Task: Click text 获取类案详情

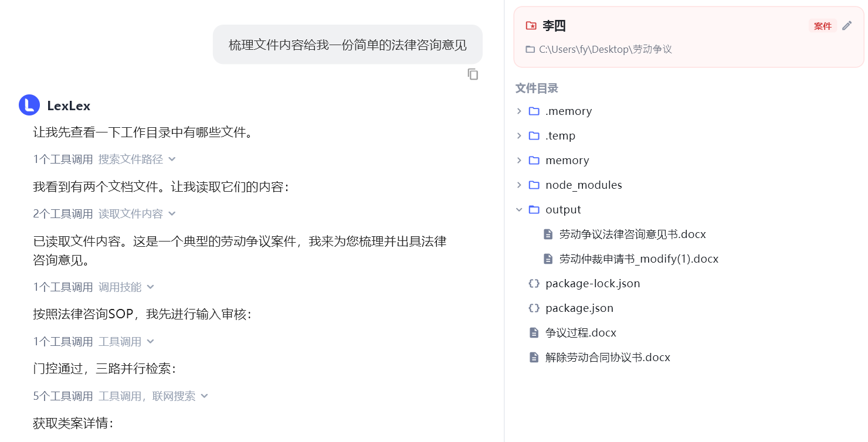Action: click(73, 423)
